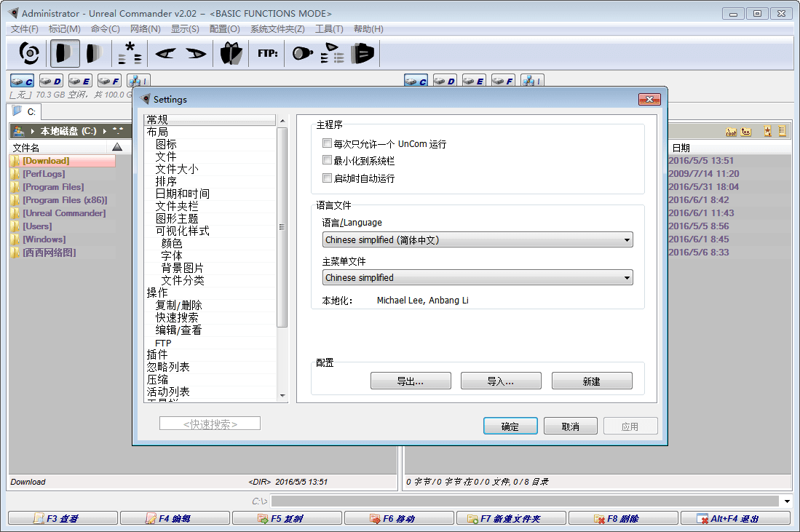This screenshot has width=800, height=532.
Task: Select [Program Files] folder in left panel
Action: click(x=53, y=187)
